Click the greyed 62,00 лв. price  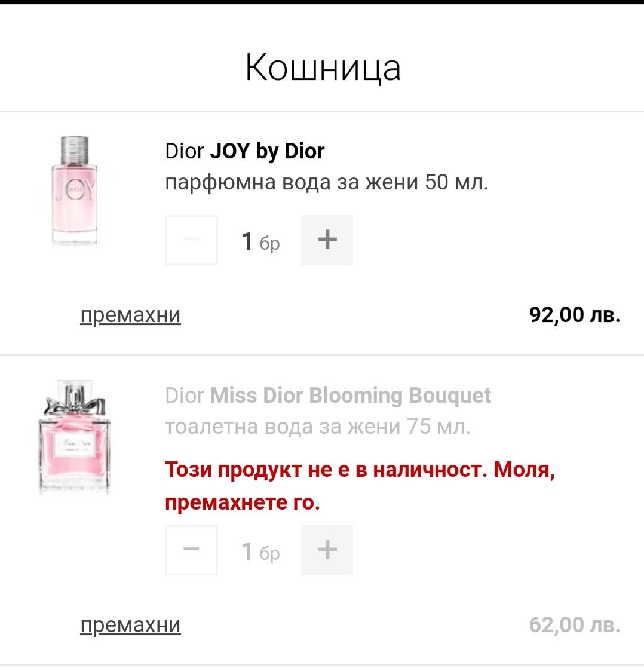(x=575, y=625)
